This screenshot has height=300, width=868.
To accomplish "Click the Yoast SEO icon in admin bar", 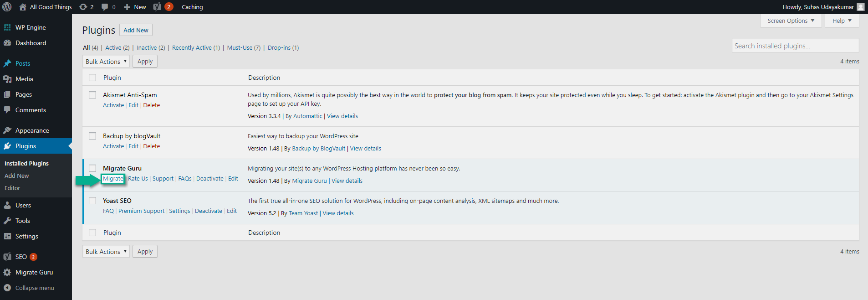I will [x=157, y=7].
